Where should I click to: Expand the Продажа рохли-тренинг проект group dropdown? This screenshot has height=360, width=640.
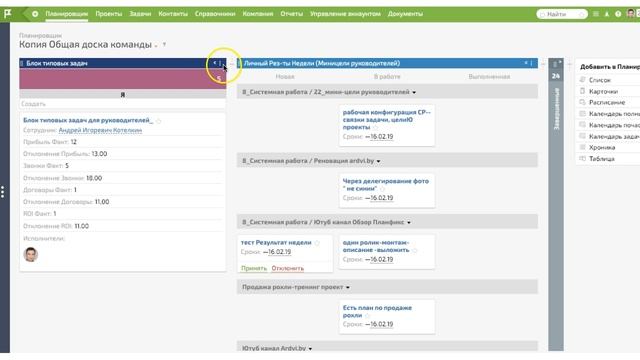(x=348, y=288)
